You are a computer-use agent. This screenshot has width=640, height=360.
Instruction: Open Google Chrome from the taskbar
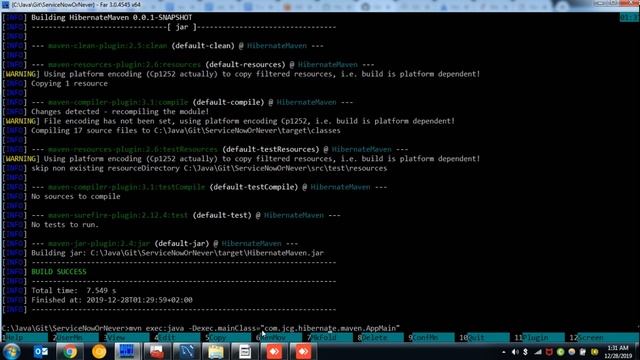tap(70, 351)
